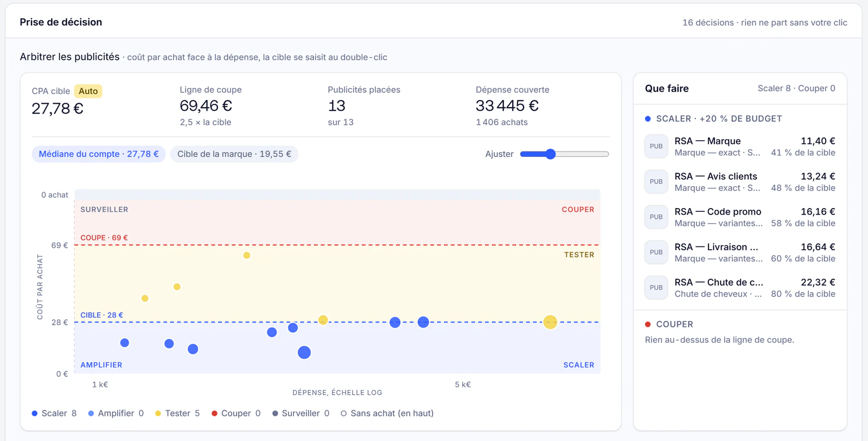Click the PUB icon for RSA — Code promo
The width and height of the screenshot is (868, 441).
pyautogui.click(x=656, y=217)
